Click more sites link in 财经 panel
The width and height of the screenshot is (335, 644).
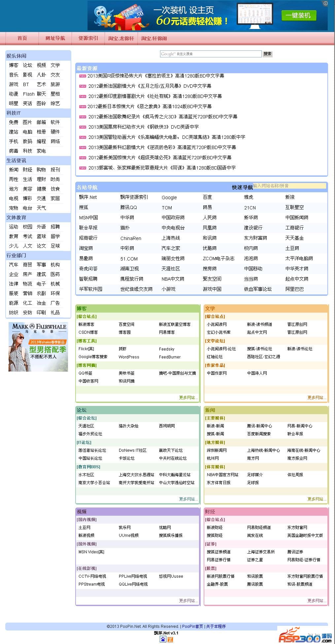tap(317, 601)
